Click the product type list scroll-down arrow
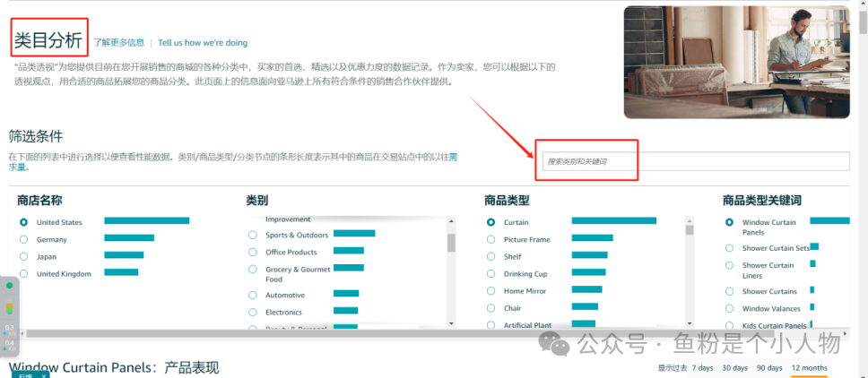This screenshot has height=378, width=868. tap(690, 322)
